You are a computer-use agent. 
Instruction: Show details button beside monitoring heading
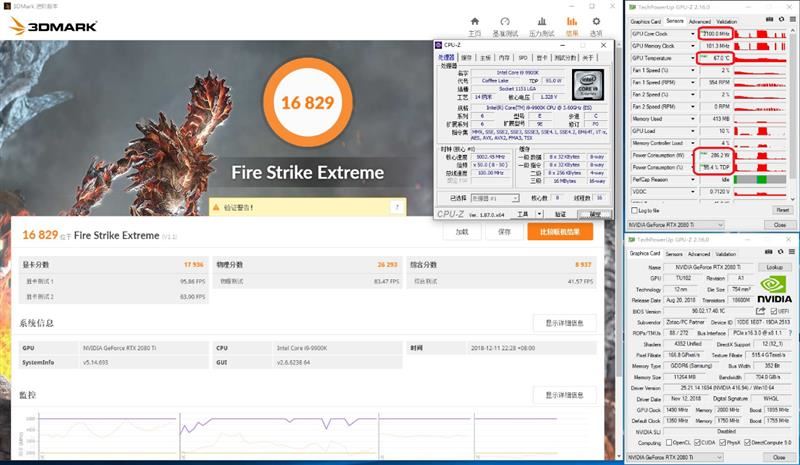tap(564, 395)
